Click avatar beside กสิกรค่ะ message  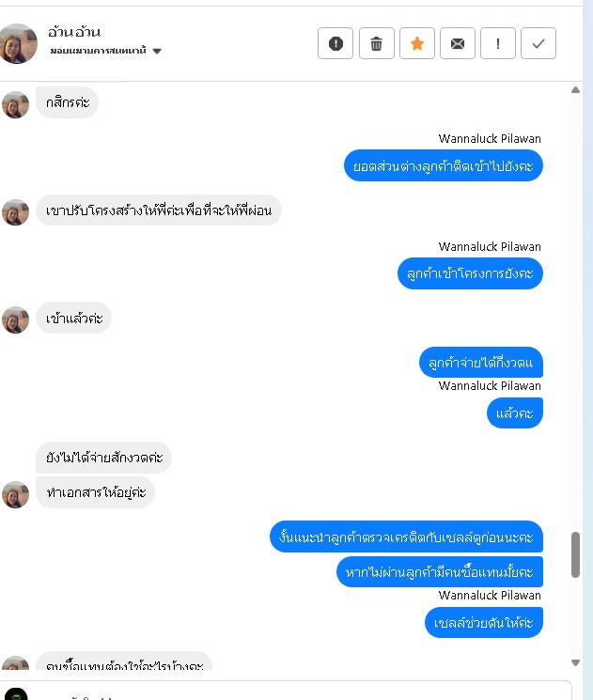tap(16, 104)
